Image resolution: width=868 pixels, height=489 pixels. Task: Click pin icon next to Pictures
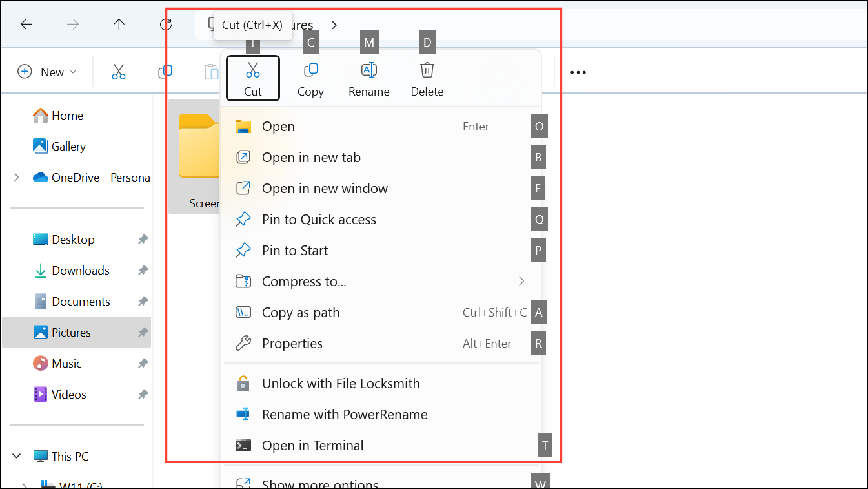coord(143,333)
